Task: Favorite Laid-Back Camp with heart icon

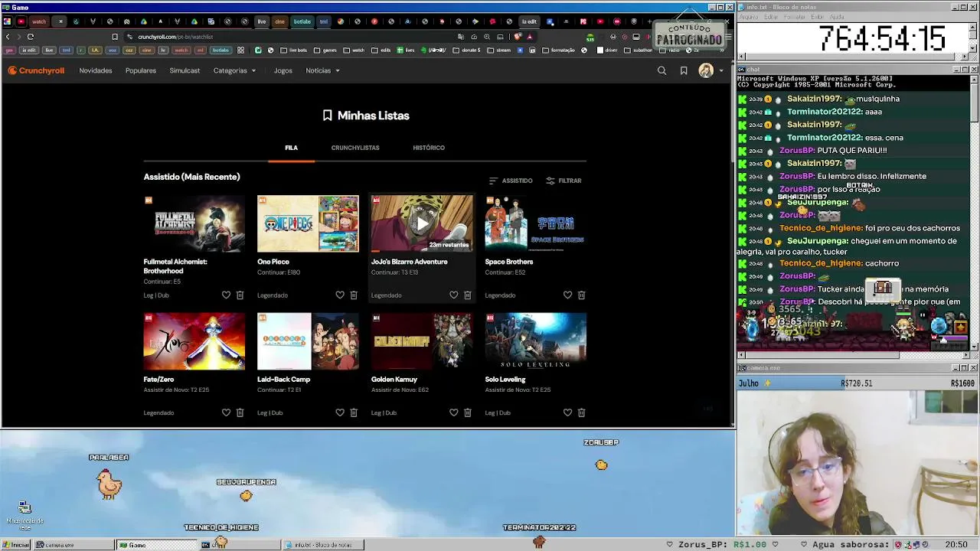Action: coord(340,412)
